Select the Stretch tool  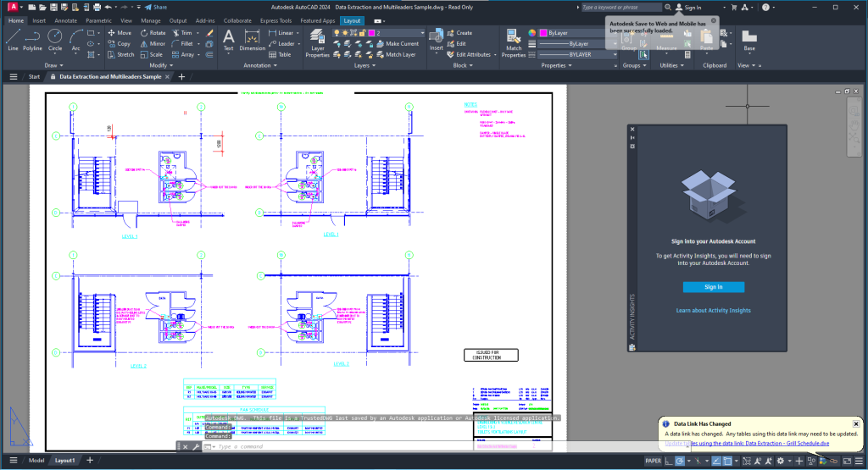tap(120, 55)
